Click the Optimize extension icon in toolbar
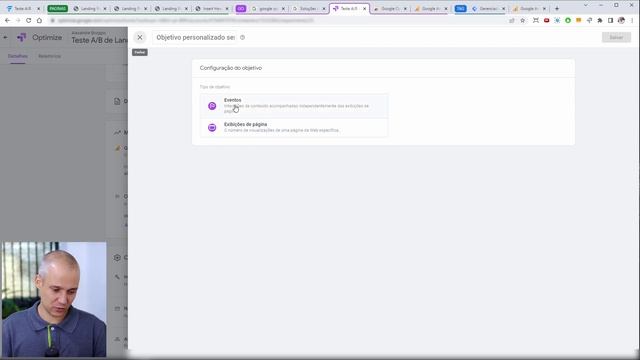640x360 pixels. coord(589,20)
